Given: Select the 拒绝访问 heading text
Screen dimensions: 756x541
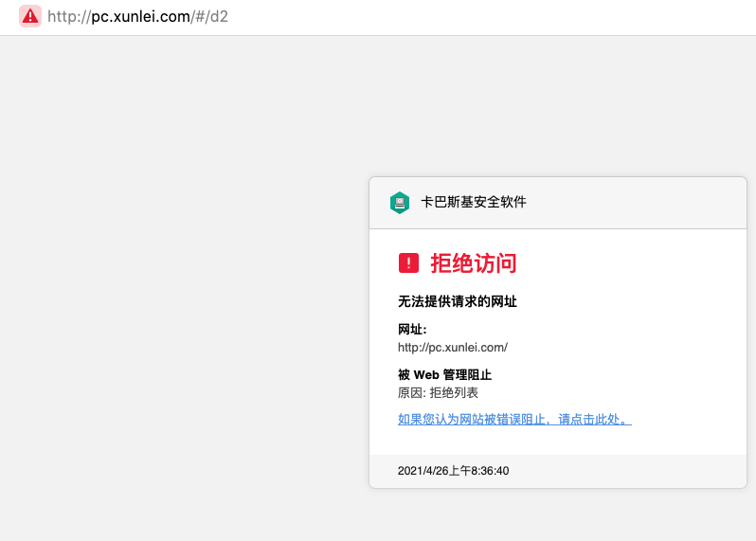Looking at the screenshot, I should pyautogui.click(x=474, y=263).
